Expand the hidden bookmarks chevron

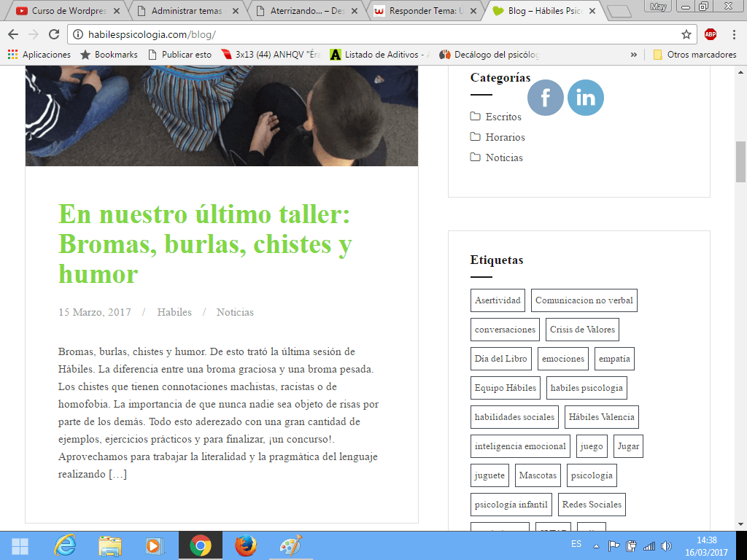pyautogui.click(x=634, y=55)
